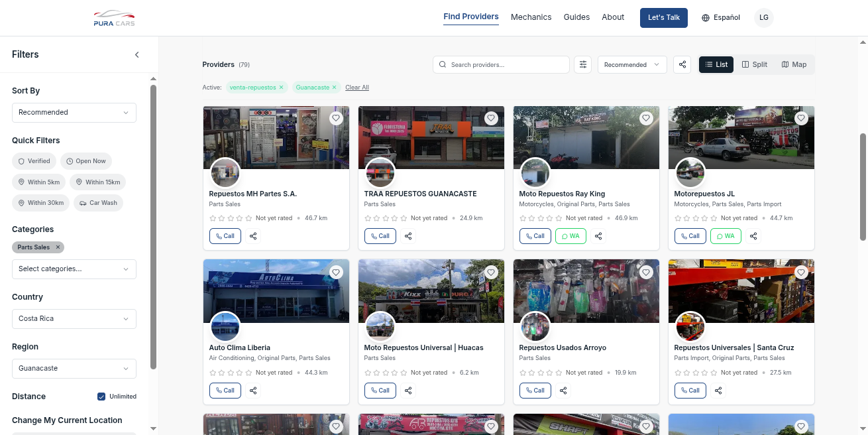
Task: Click the main page vertical scrollbar
Action: (x=863, y=186)
